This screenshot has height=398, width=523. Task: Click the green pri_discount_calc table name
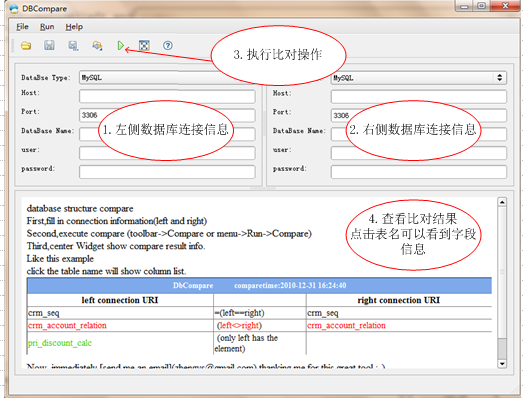[59, 343]
